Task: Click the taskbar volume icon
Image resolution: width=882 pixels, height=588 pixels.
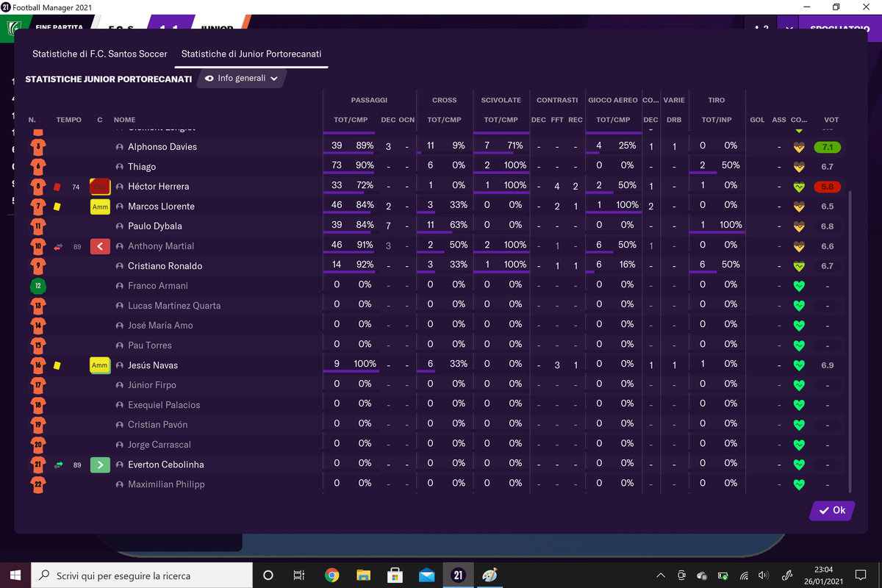Action: pyautogui.click(x=764, y=576)
